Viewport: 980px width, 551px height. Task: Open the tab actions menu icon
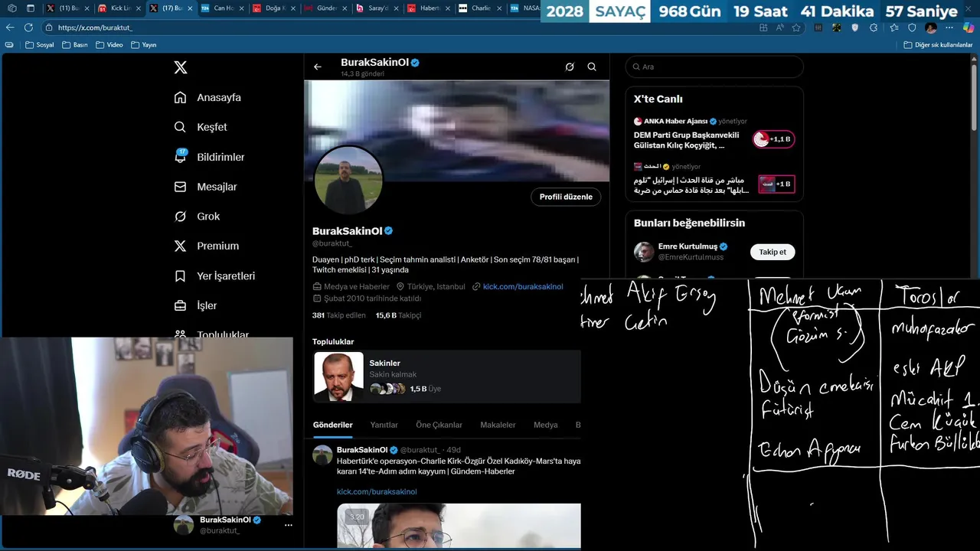click(31, 8)
